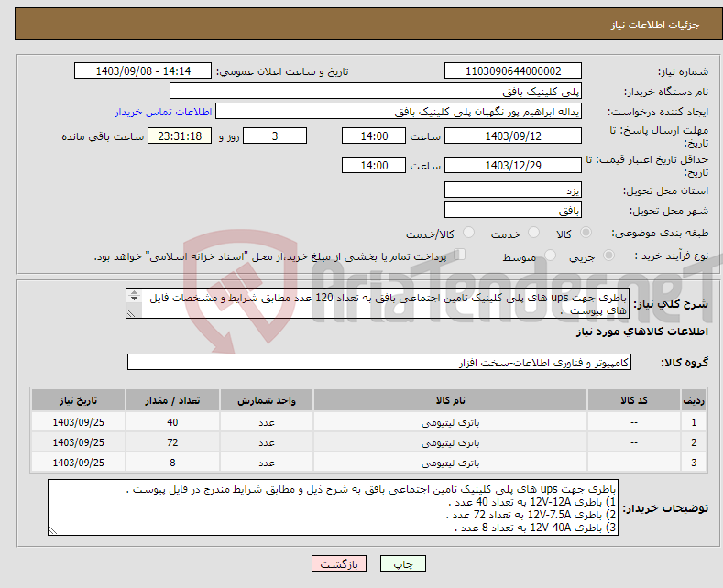Click the چاپ (print) button
The height and width of the screenshot is (588, 723).
[402, 563]
